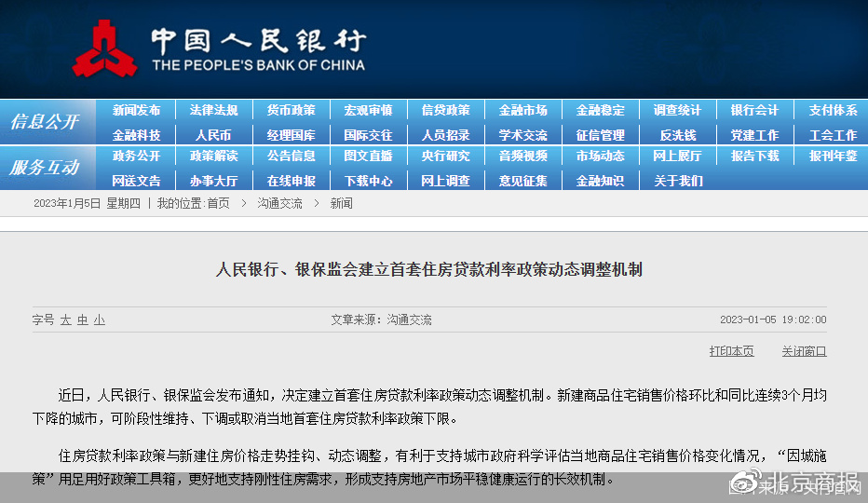Click 打印本页 link to print page
The width and height of the screenshot is (868, 503).
(731, 351)
